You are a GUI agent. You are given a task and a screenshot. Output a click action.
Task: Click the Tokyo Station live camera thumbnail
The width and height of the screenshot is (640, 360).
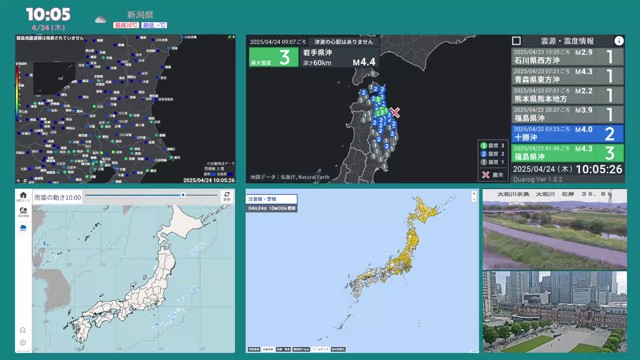555,311
